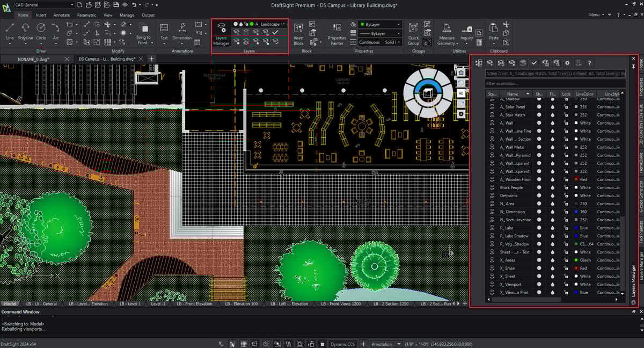
Task: Click the Properties Painter tool
Action: (x=337, y=32)
